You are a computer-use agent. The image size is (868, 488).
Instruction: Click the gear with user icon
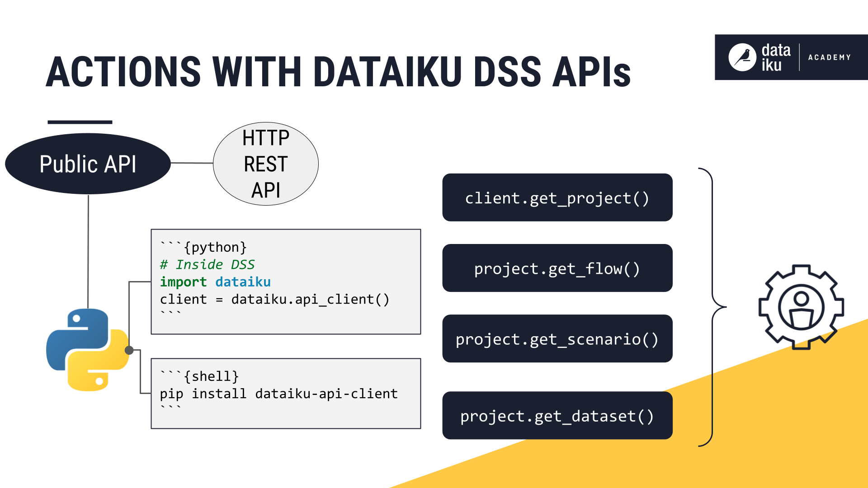[801, 307]
